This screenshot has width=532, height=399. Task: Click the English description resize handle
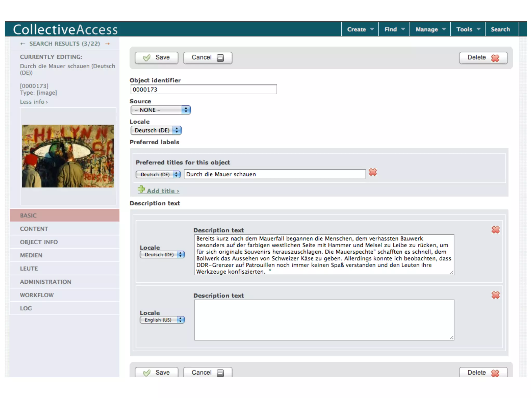coord(452,337)
